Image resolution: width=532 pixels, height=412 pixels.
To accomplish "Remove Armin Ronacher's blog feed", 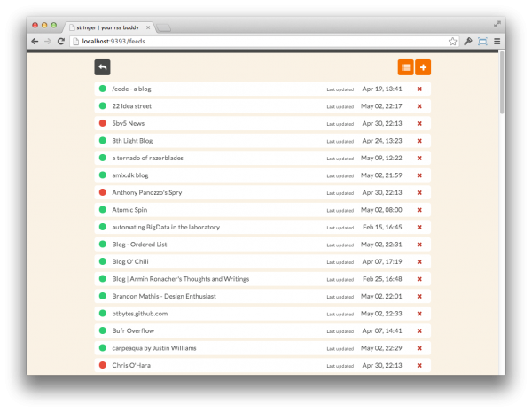I will (x=419, y=279).
